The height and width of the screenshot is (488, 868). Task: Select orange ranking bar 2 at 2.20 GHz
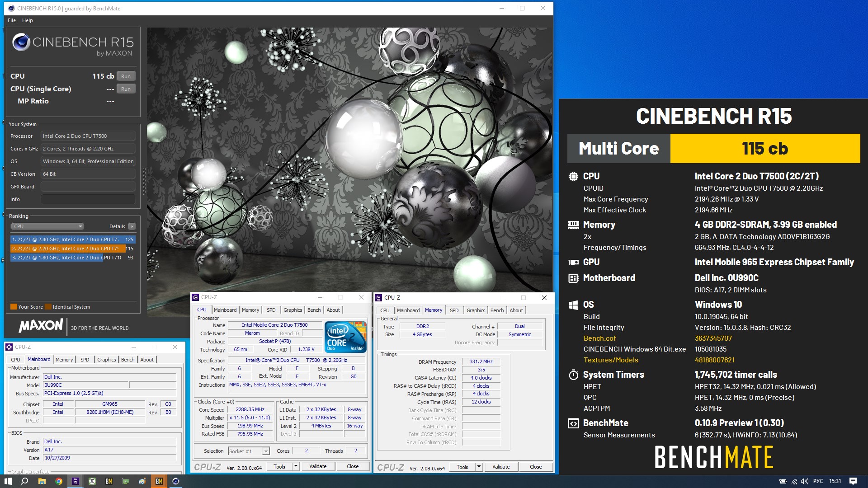73,249
